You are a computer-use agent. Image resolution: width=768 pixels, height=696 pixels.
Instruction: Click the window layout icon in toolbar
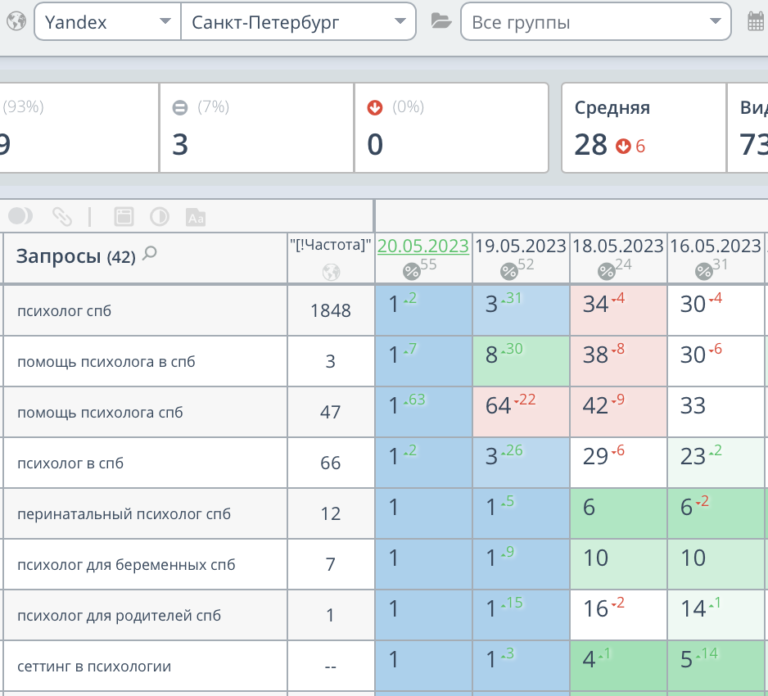(124, 216)
